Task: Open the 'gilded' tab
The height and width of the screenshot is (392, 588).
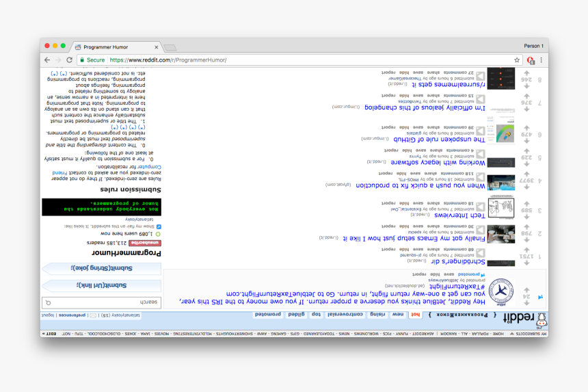Action: pyautogui.click(x=296, y=314)
